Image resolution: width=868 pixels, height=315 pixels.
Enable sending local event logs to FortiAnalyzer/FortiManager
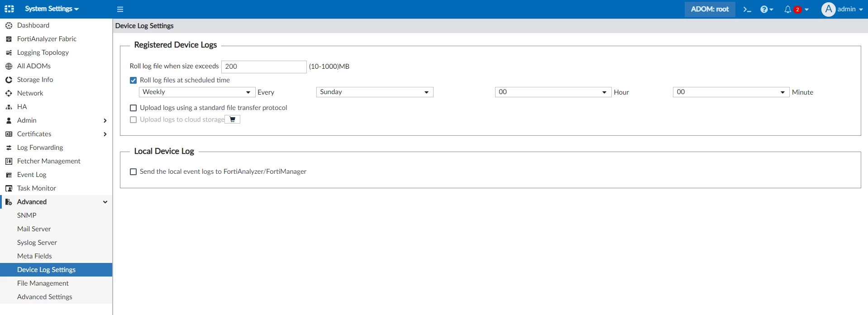pyautogui.click(x=133, y=172)
